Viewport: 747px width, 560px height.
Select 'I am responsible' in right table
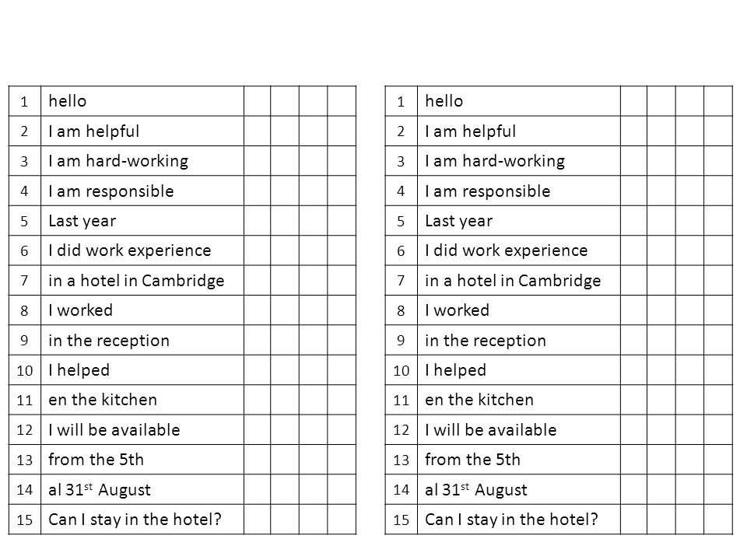tap(519, 191)
